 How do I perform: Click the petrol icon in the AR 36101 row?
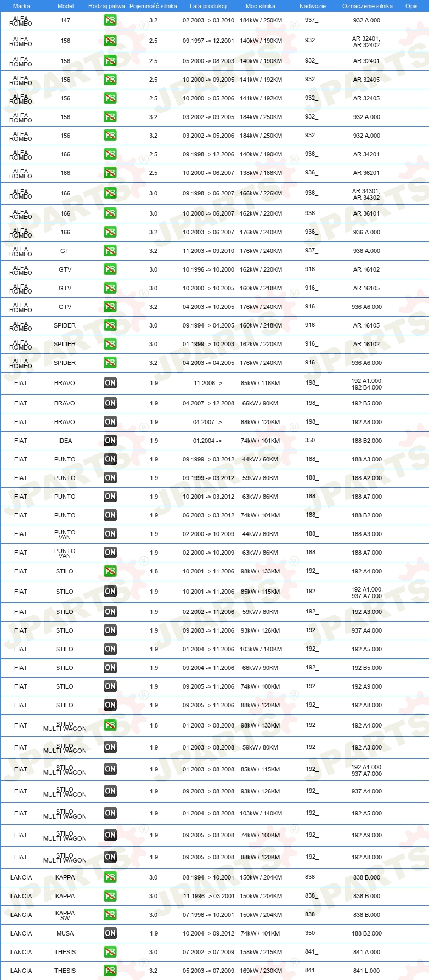(110, 213)
